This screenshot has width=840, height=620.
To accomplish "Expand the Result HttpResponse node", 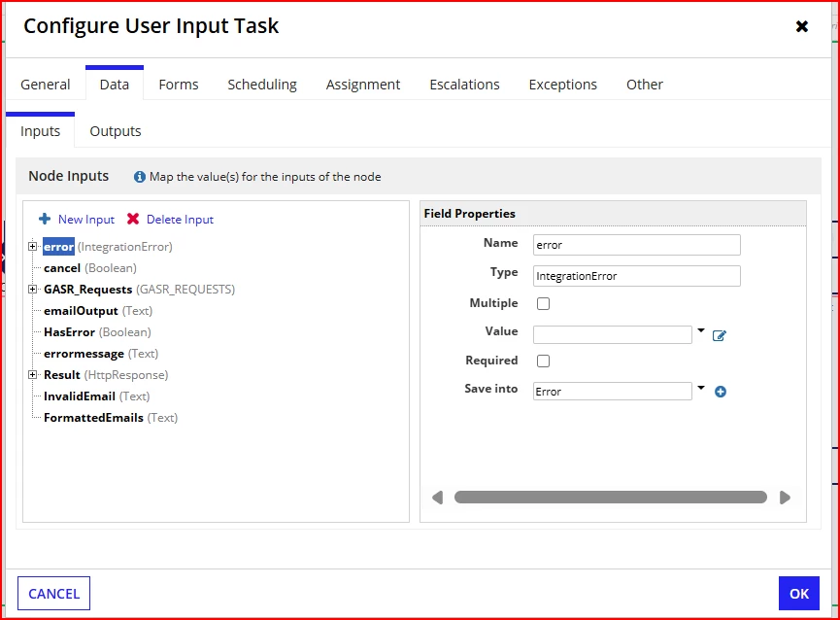I will pyautogui.click(x=33, y=375).
